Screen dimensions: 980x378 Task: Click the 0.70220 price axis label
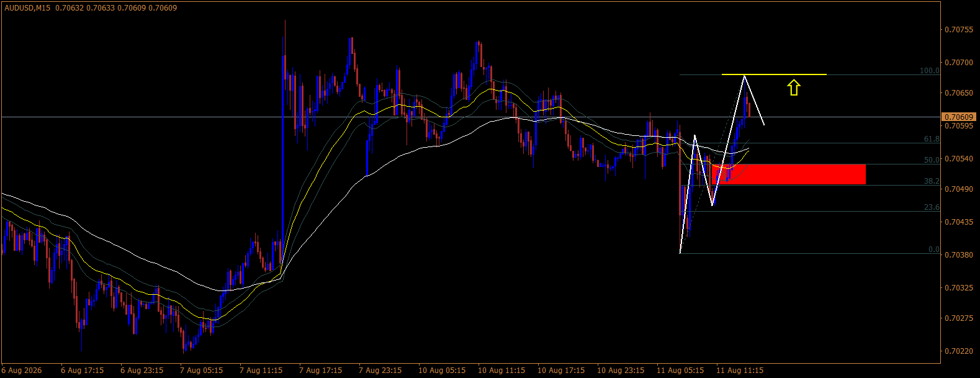pyautogui.click(x=959, y=351)
